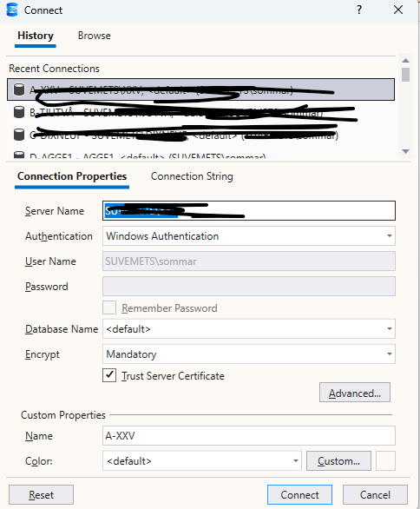The width and height of the screenshot is (420, 509).
Task: Click the recent connections scroll up arrow
Action: 405,61
